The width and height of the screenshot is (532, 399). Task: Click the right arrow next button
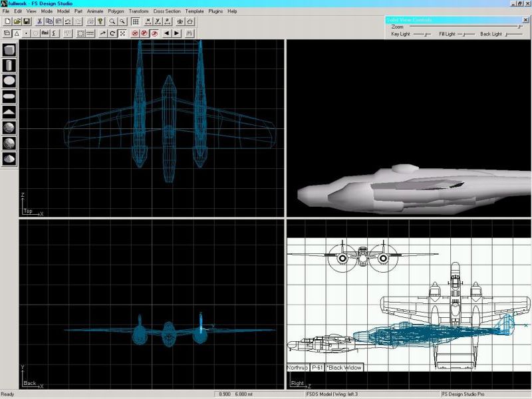[x=177, y=33]
